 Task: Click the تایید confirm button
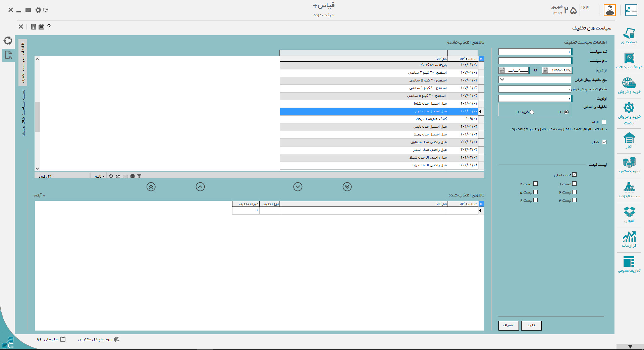pos(531,326)
